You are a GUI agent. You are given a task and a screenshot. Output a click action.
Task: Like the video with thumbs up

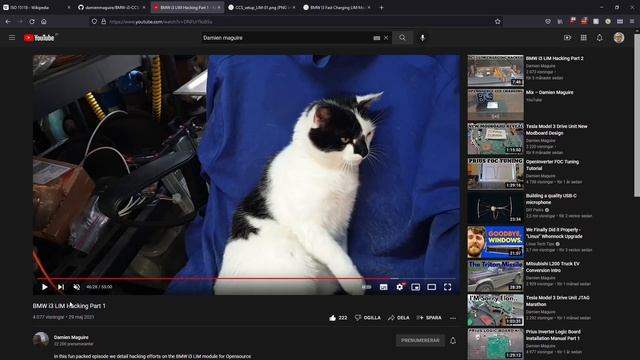338,318
